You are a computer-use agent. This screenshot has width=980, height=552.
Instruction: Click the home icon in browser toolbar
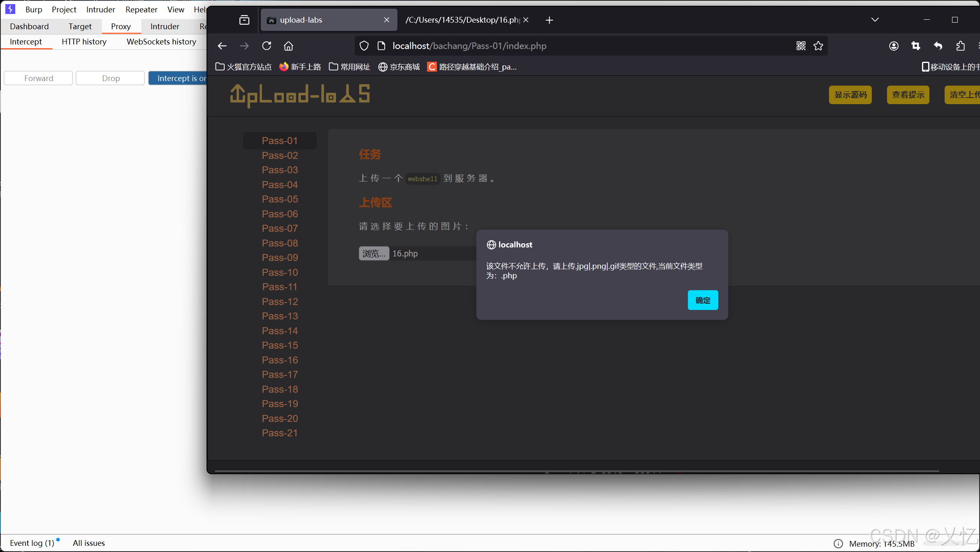tap(288, 46)
